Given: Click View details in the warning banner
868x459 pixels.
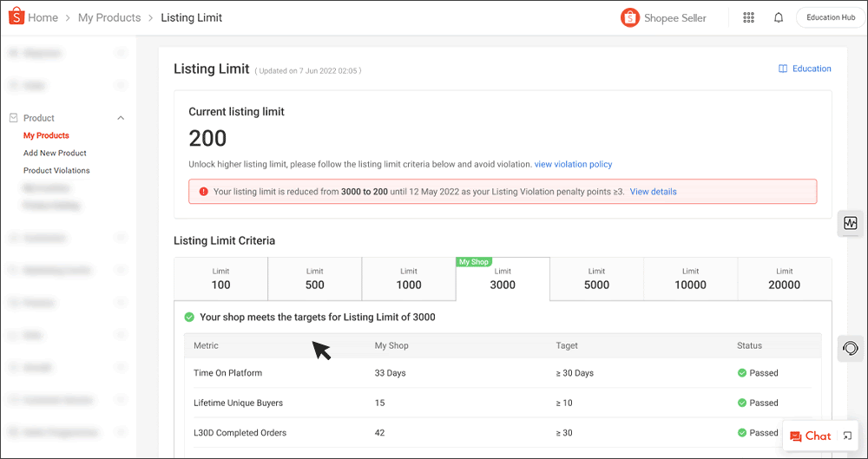Looking at the screenshot, I should (x=653, y=192).
